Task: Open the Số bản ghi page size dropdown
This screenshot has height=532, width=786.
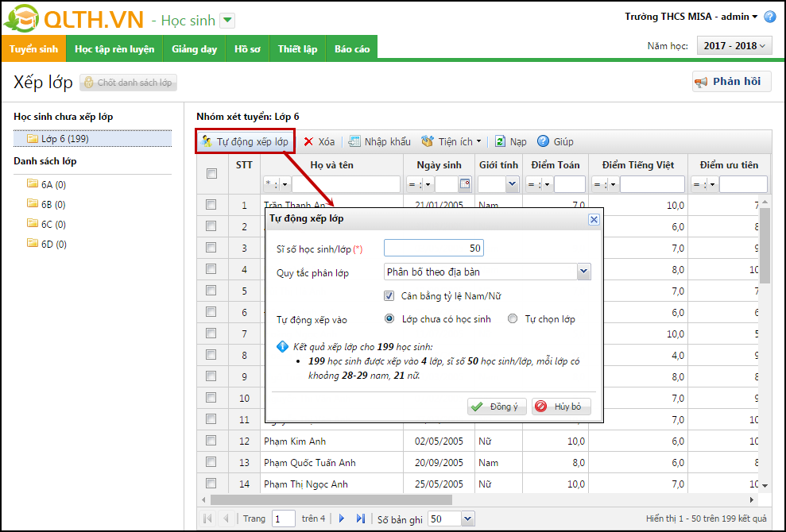Action: point(467,519)
